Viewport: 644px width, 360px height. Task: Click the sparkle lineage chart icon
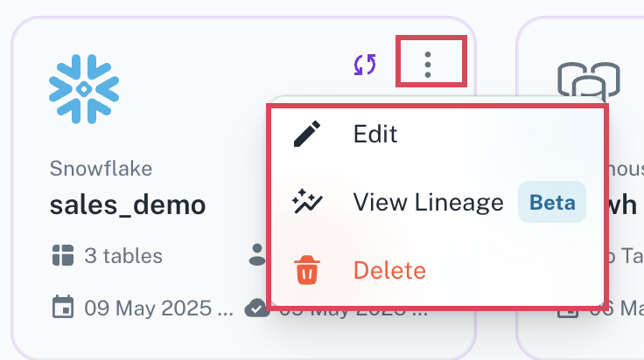(x=307, y=201)
